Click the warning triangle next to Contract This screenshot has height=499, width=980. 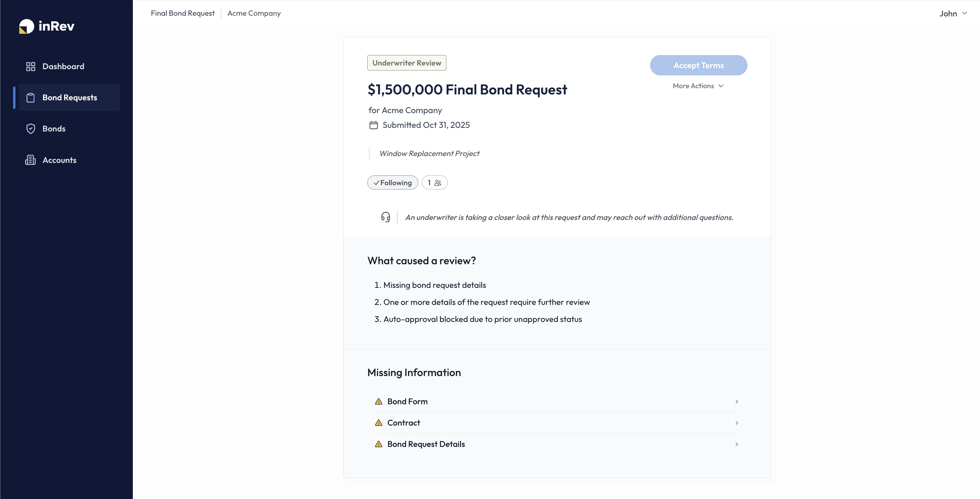pyautogui.click(x=378, y=423)
